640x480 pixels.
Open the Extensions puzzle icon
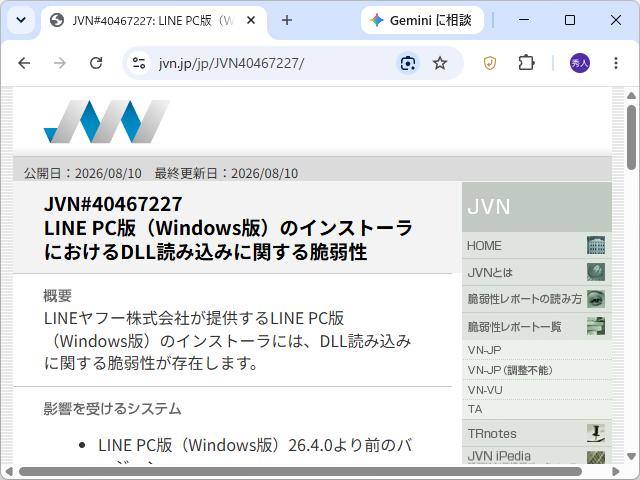(526, 63)
